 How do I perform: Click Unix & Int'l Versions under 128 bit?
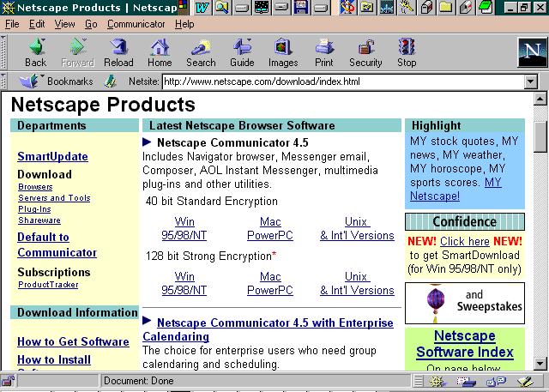357,284
